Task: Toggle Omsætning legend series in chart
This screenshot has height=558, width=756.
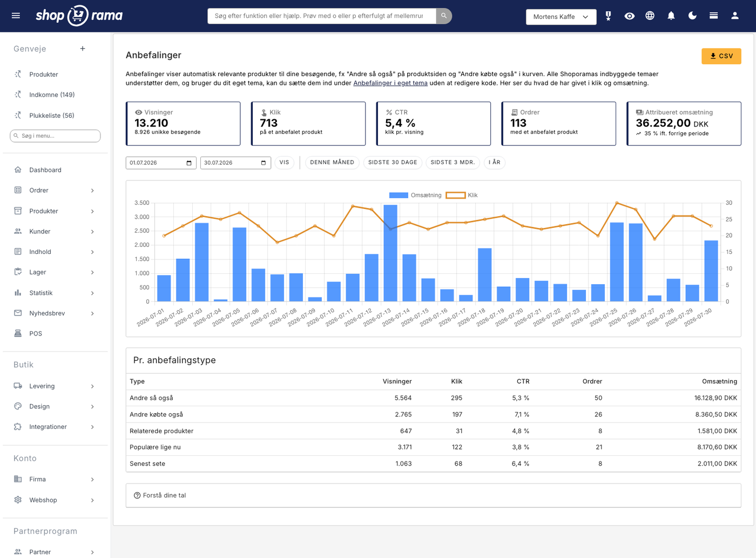Action: coord(415,195)
